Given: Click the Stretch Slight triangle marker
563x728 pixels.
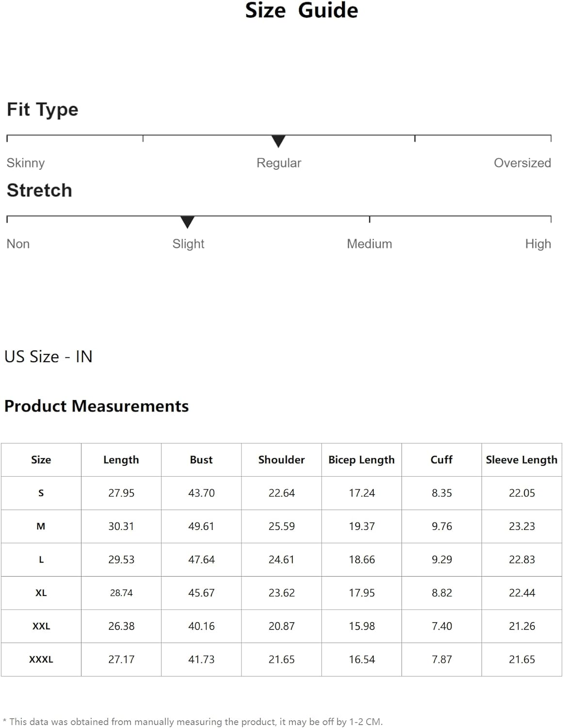Looking at the screenshot, I should [x=187, y=222].
